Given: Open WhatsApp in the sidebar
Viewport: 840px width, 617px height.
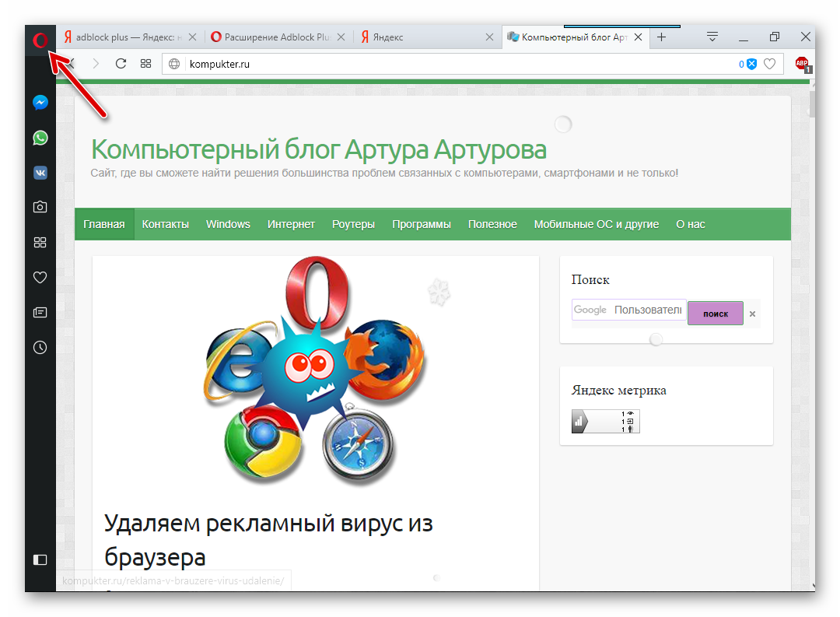Looking at the screenshot, I should 40,138.
